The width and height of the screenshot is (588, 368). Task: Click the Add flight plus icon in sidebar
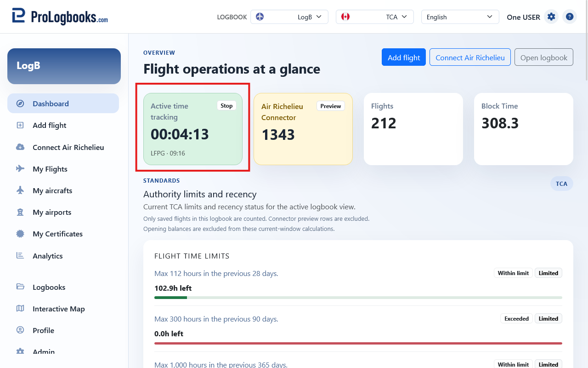point(20,125)
